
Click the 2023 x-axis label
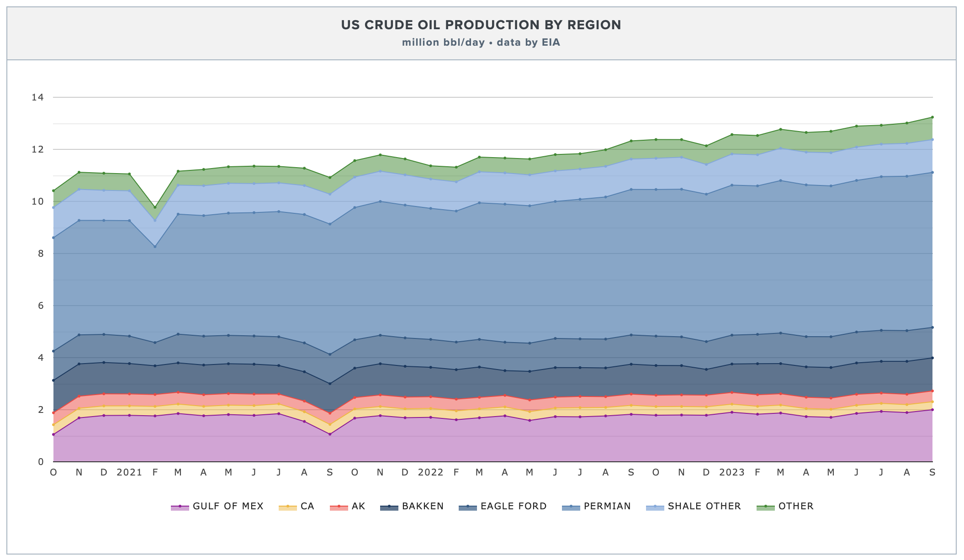click(x=732, y=473)
